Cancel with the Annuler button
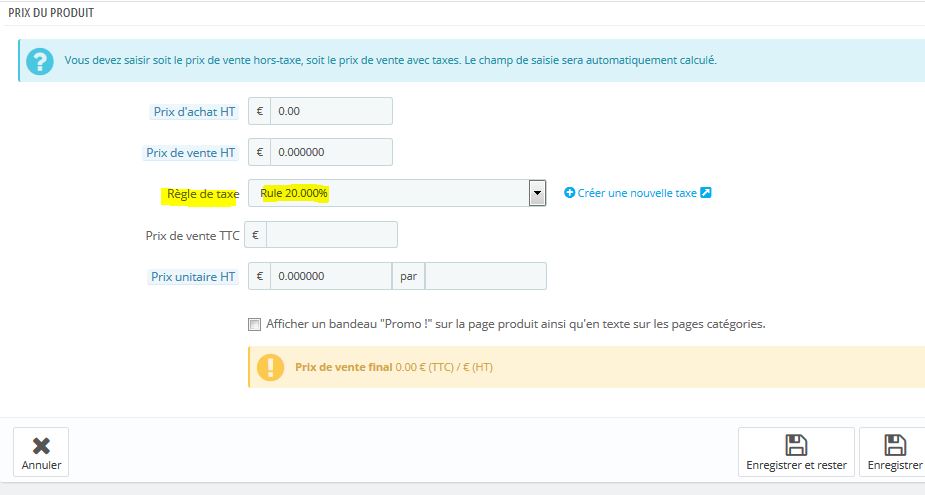The height and width of the screenshot is (495, 925). [x=41, y=452]
